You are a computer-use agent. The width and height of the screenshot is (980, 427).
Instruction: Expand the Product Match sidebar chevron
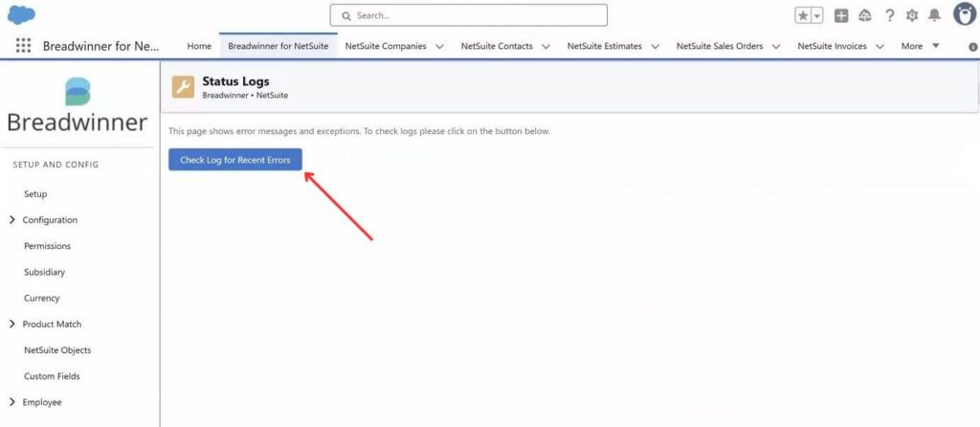point(12,324)
